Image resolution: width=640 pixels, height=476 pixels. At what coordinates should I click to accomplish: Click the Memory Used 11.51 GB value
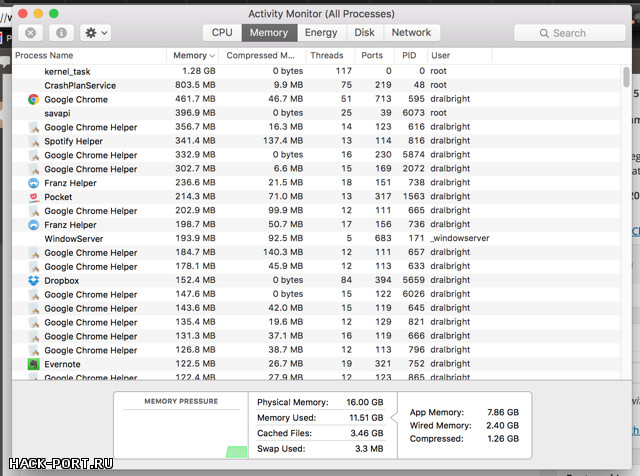pos(366,418)
